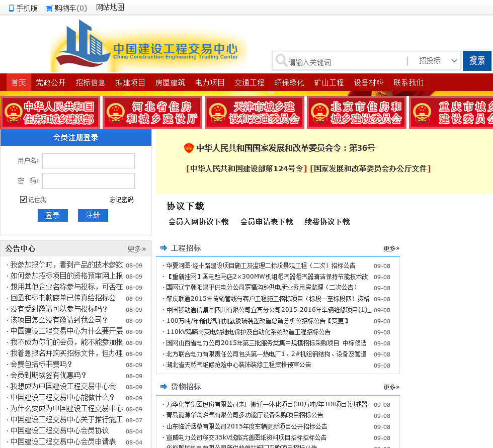Open tender 100万吨/年催化汽油加氢脱硫装置
The width and height of the screenshot is (493, 448).
pyautogui.click(x=258, y=321)
